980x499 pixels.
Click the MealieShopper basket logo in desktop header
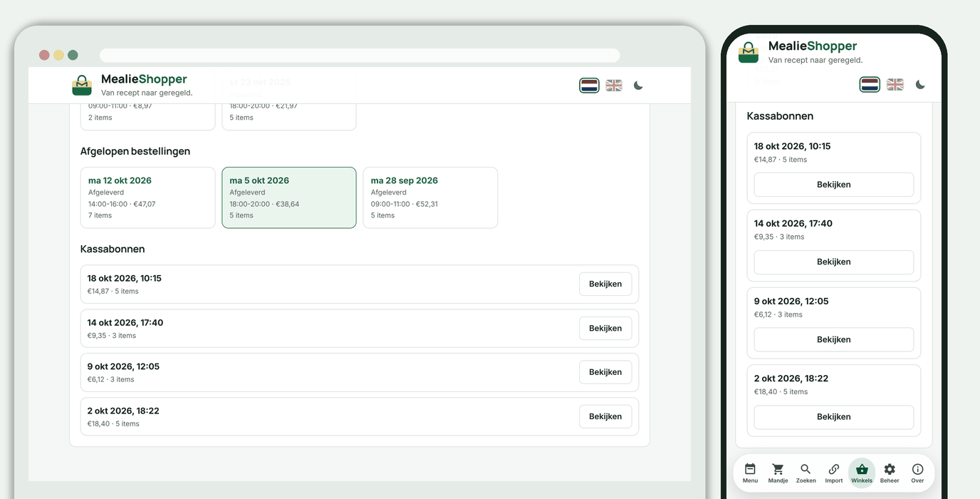82,86
